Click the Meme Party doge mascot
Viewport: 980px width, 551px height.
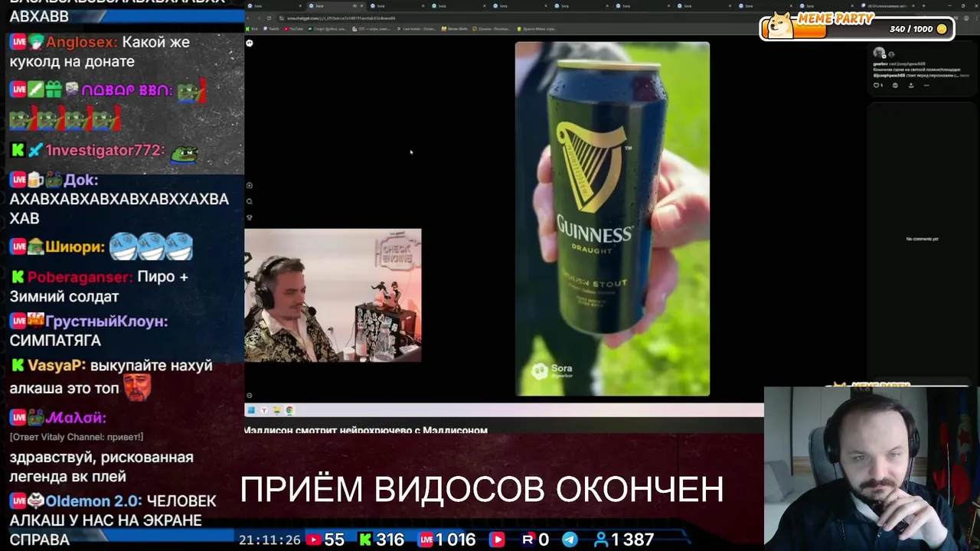[781, 25]
